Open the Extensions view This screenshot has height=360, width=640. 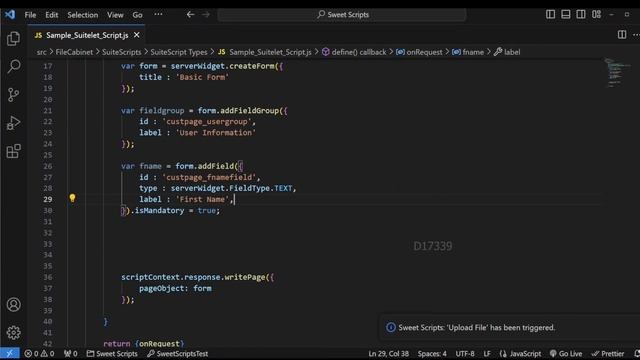(13, 151)
